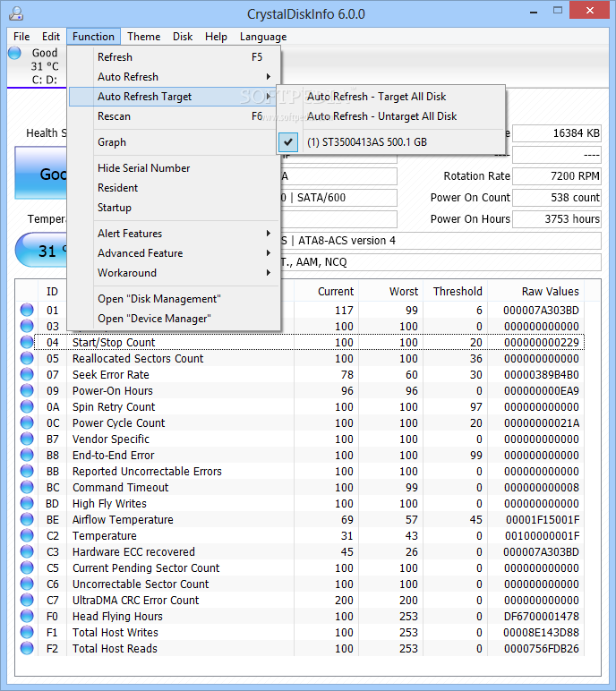Viewport: 616px width, 691px height.
Task: Toggle the Resident option
Action: tap(175, 188)
